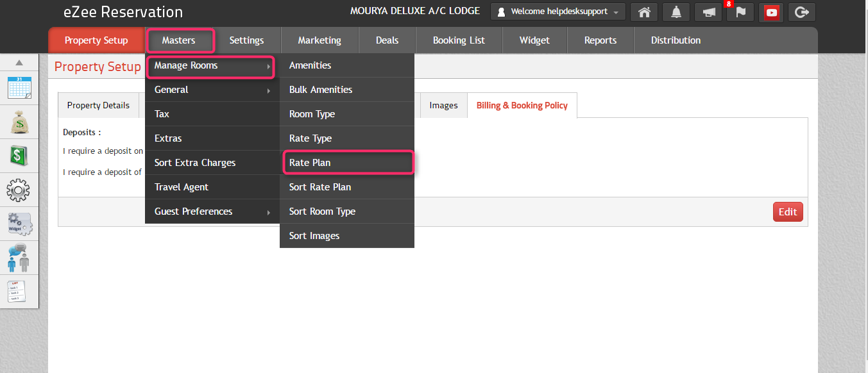Open the gears settings sidebar icon
Image resolution: width=868 pixels, height=373 pixels.
click(19, 189)
